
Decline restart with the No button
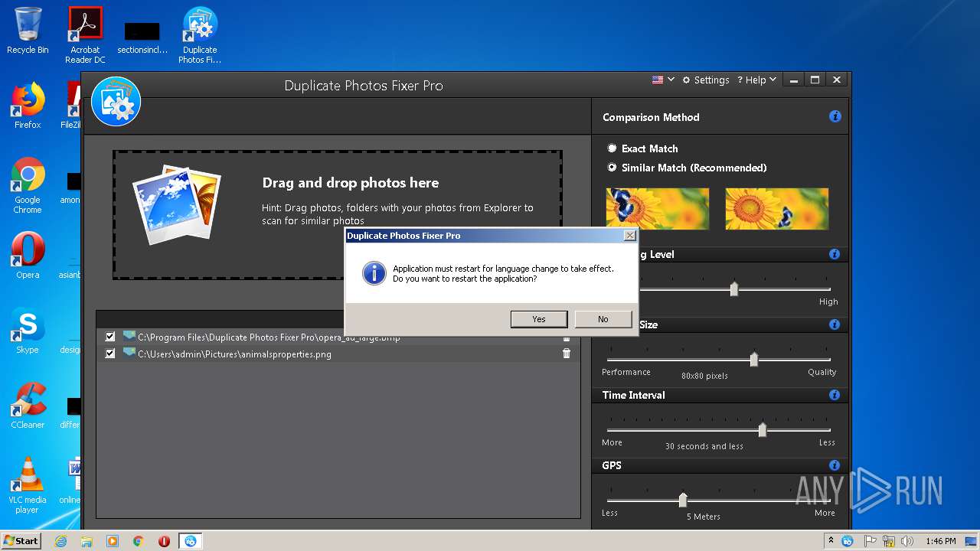pyautogui.click(x=603, y=319)
